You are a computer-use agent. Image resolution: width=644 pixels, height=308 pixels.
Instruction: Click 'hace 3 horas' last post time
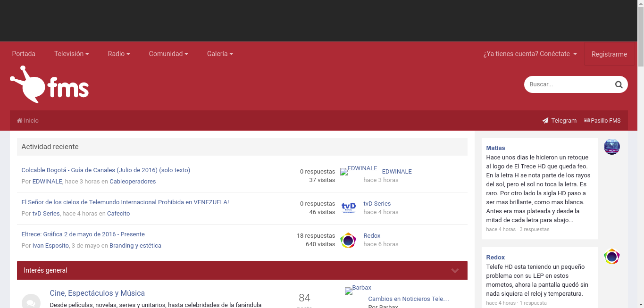pyautogui.click(x=381, y=180)
